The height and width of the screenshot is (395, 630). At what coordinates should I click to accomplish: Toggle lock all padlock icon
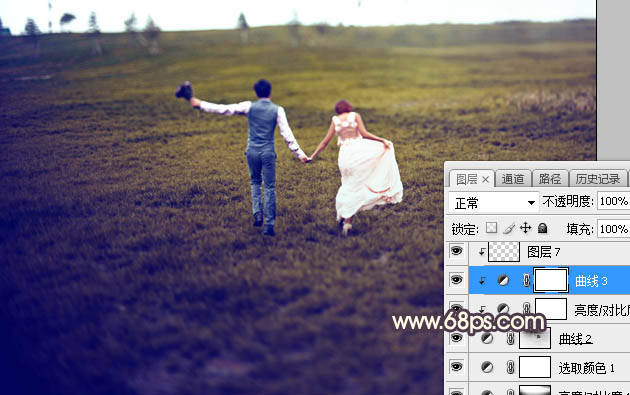tap(542, 228)
